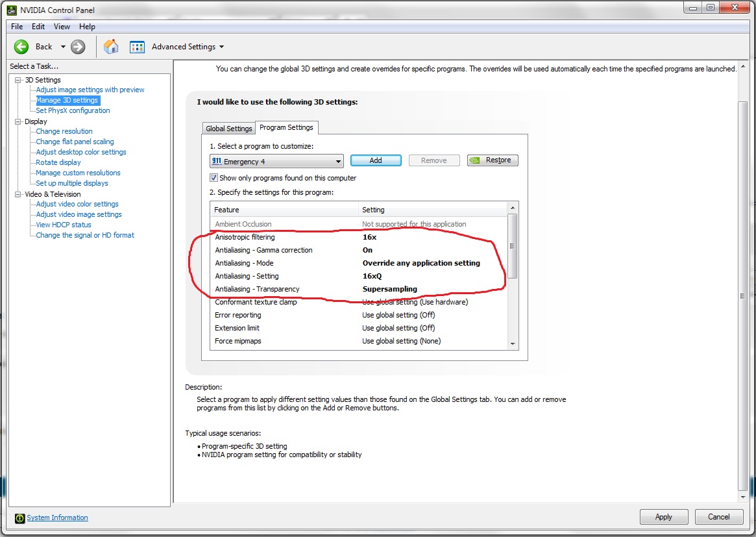This screenshot has width=756, height=537.
Task: Click the Supersampling transparency value
Action: (x=389, y=290)
